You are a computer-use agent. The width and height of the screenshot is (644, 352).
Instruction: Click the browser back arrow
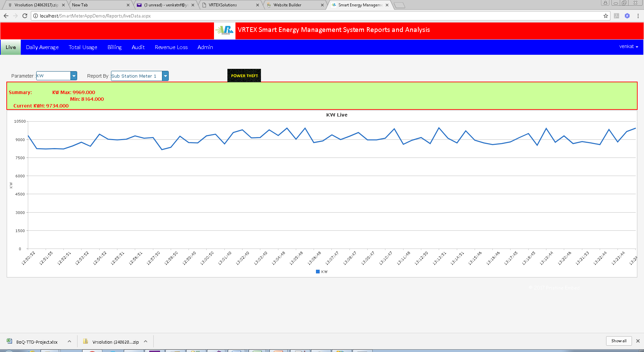[x=6, y=16]
